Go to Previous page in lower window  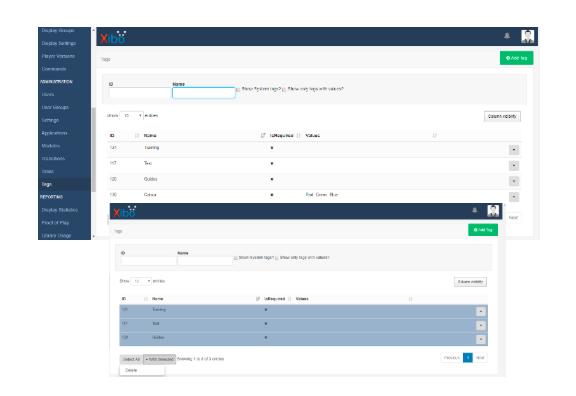click(452, 357)
